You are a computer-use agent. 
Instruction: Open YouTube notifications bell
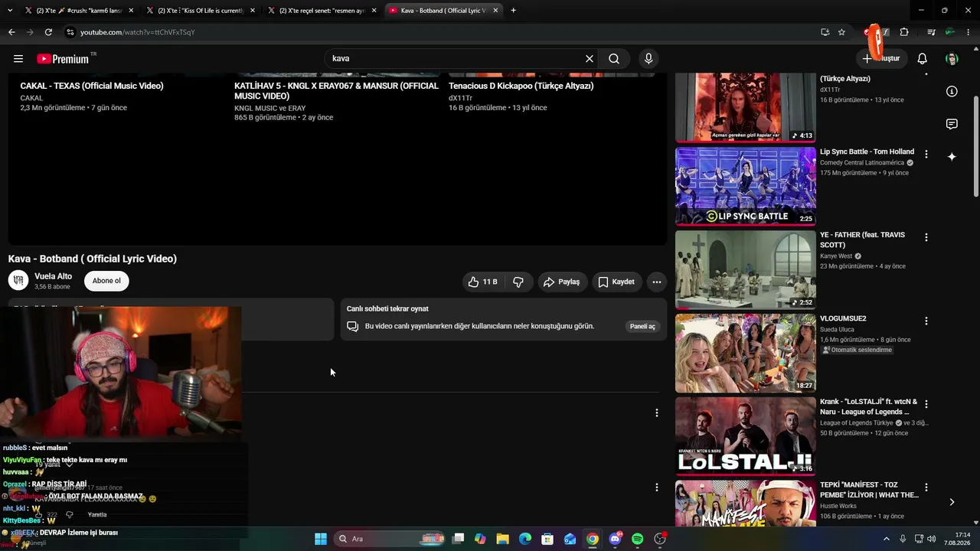coord(923,59)
